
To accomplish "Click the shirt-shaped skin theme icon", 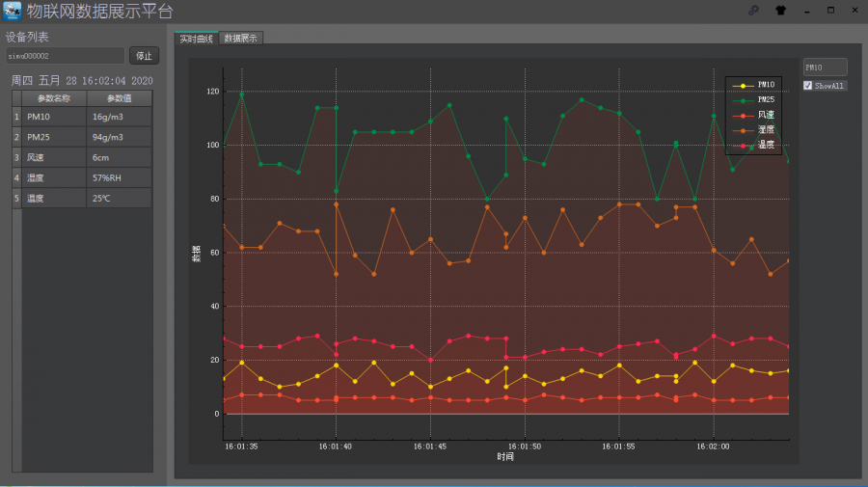I will pos(780,11).
